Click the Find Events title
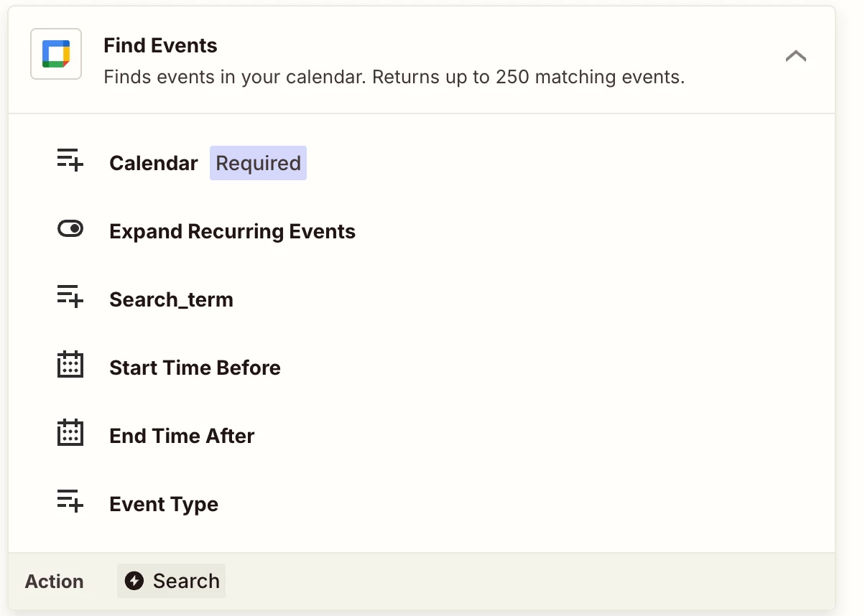 [x=160, y=45]
